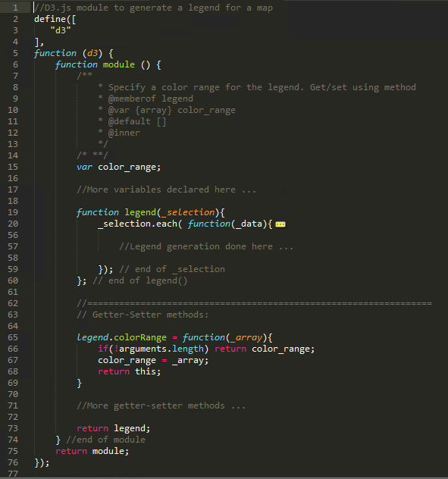This screenshot has height=479, width=448.
Task: Click comment '@inner'
Action: tap(124, 133)
